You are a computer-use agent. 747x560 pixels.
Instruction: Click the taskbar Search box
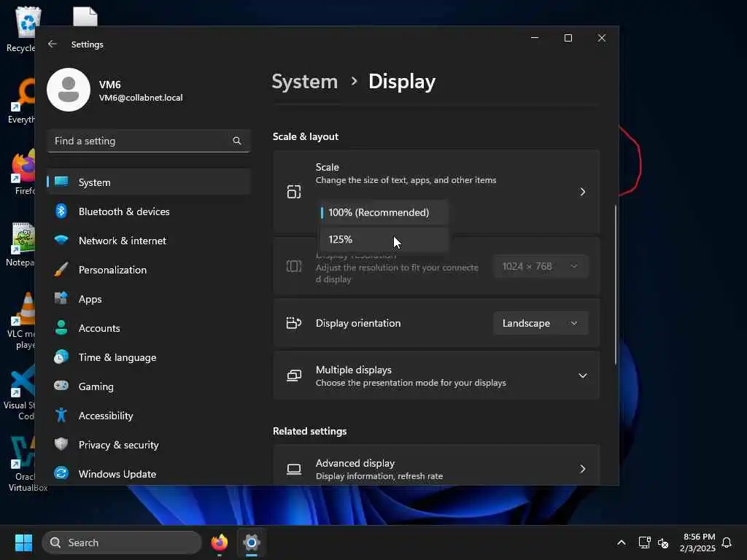tap(122, 542)
